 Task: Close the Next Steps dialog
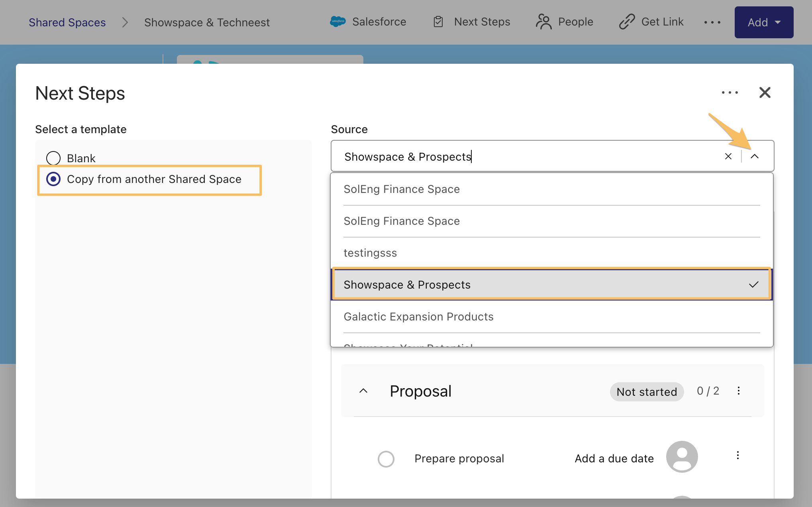[765, 92]
